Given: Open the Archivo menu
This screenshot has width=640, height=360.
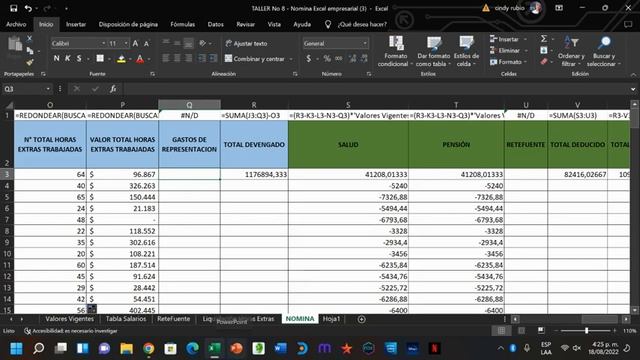Looking at the screenshot, I should [x=16, y=24].
